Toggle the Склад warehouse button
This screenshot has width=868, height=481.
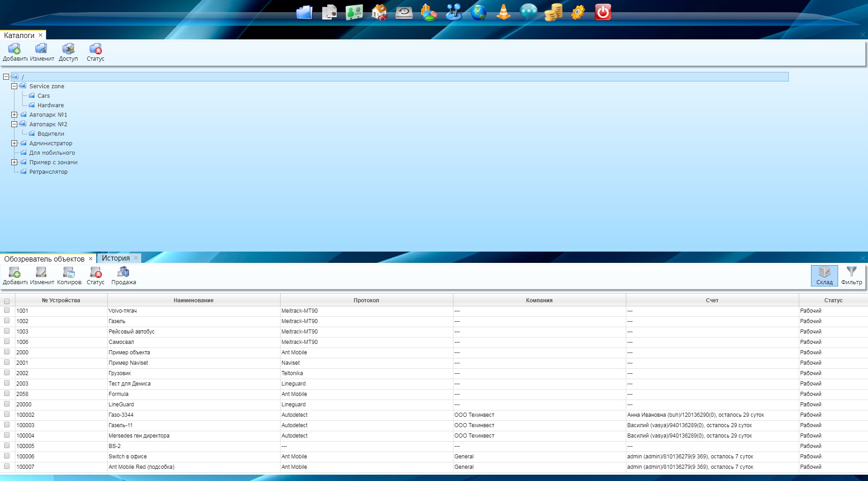(x=824, y=276)
